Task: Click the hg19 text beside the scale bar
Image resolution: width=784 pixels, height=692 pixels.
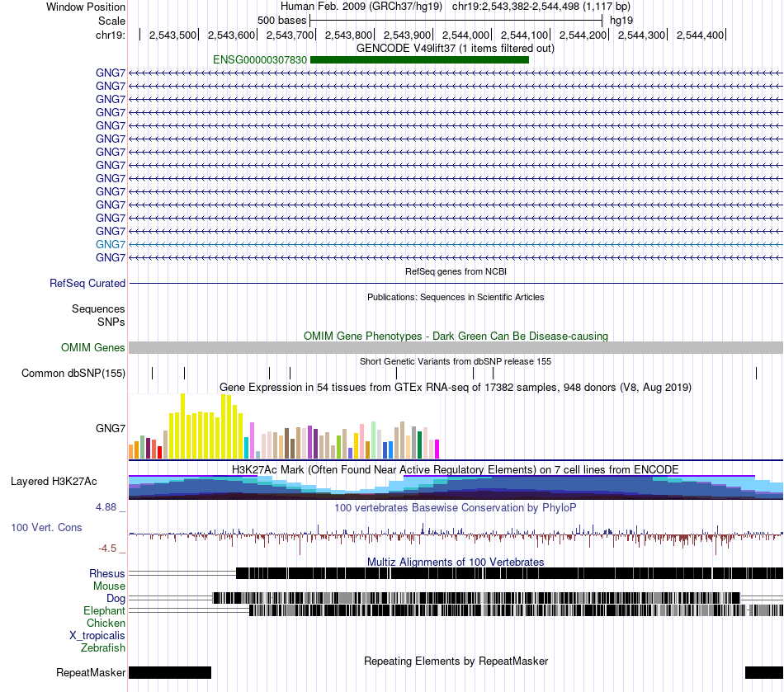Action: [x=621, y=21]
